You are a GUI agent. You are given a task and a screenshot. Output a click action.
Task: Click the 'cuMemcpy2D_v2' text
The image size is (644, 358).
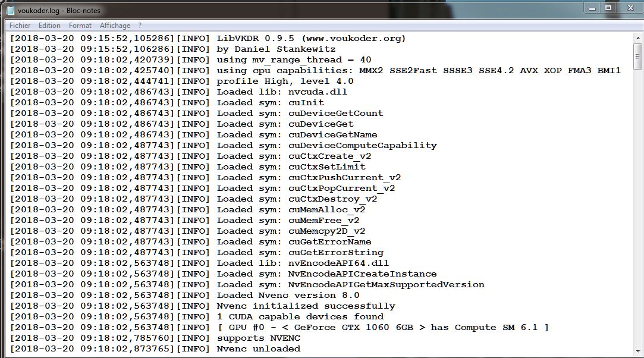coord(327,231)
